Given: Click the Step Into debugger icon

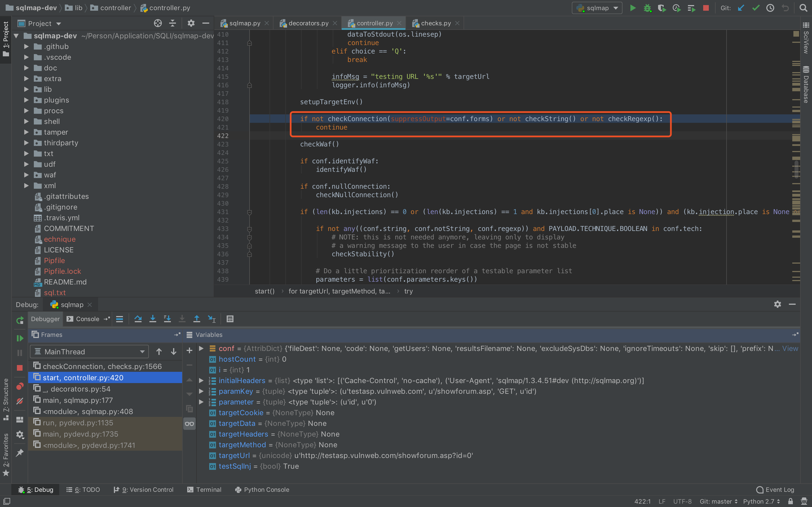Looking at the screenshot, I should 153,319.
